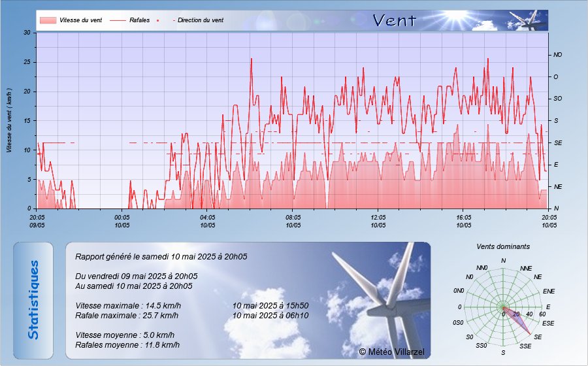Click the SO direction axis label
This screenshot has height=366, width=588.
coord(558,99)
